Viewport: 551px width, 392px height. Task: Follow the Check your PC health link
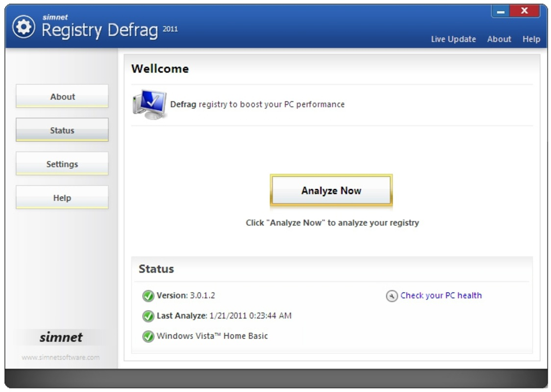441,295
